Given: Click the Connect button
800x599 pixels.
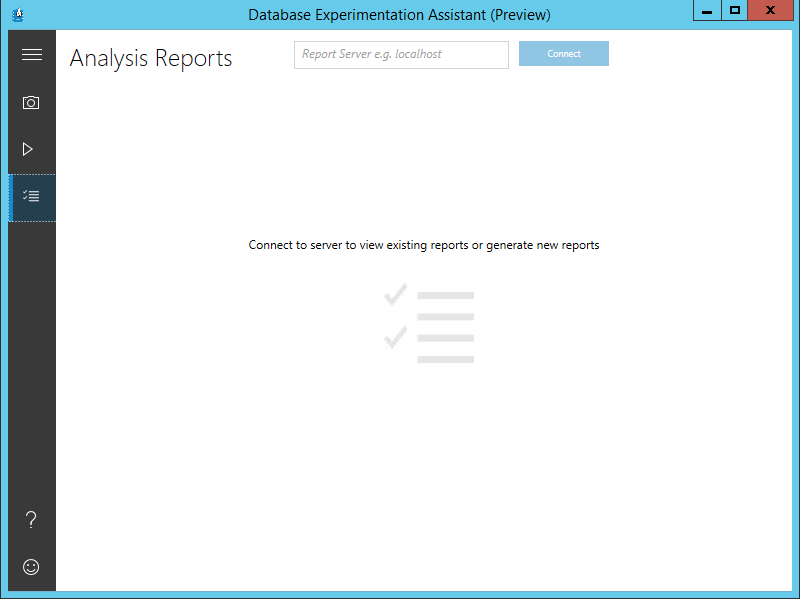Looking at the screenshot, I should 564,54.
